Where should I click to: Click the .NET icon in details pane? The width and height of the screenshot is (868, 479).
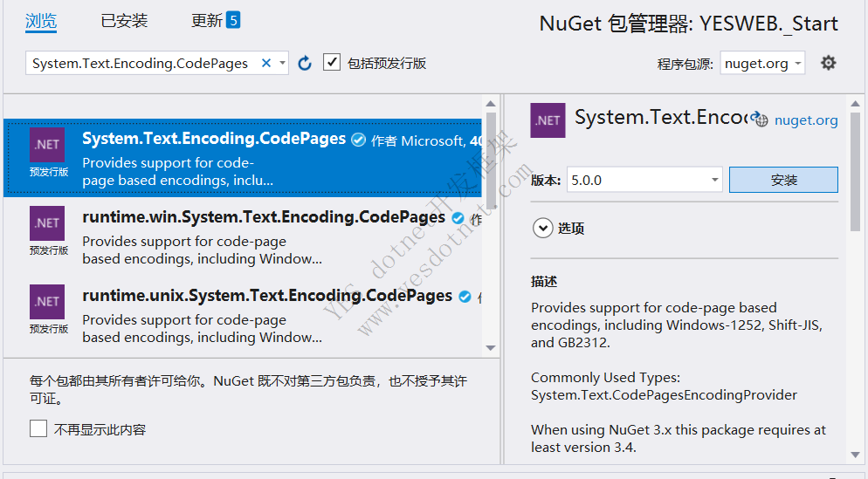pos(548,120)
